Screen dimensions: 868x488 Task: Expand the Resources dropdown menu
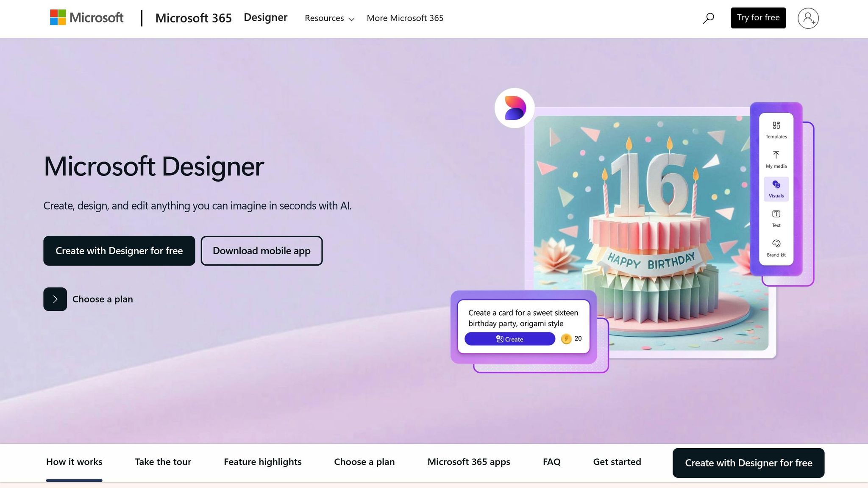[x=329, y=18]
